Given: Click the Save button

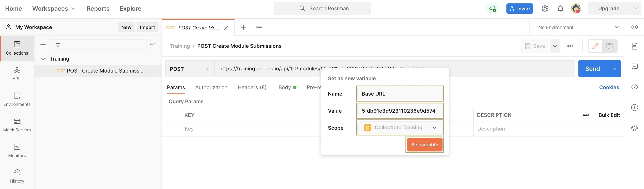Looking at the screenshot, I should [x=535, y=46].
